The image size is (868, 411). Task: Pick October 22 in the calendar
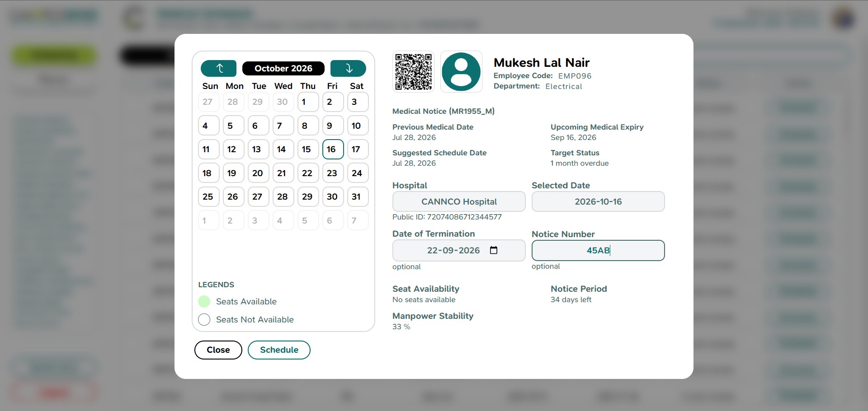pyautogui.click(x=308, y=173)
